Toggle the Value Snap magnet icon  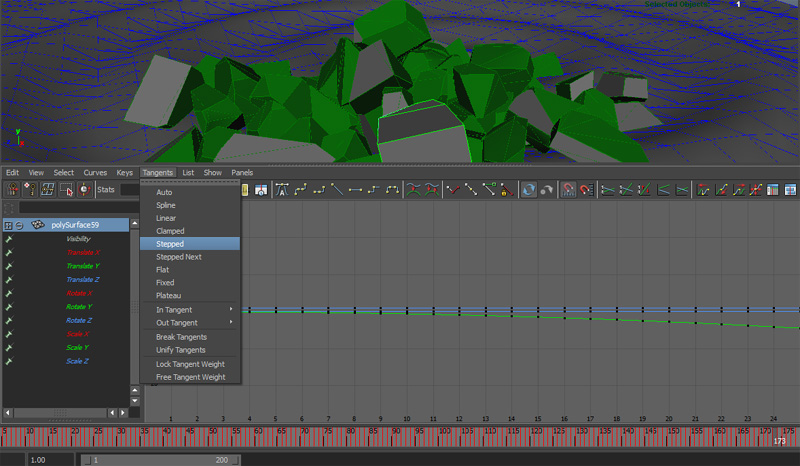point(586,189)
